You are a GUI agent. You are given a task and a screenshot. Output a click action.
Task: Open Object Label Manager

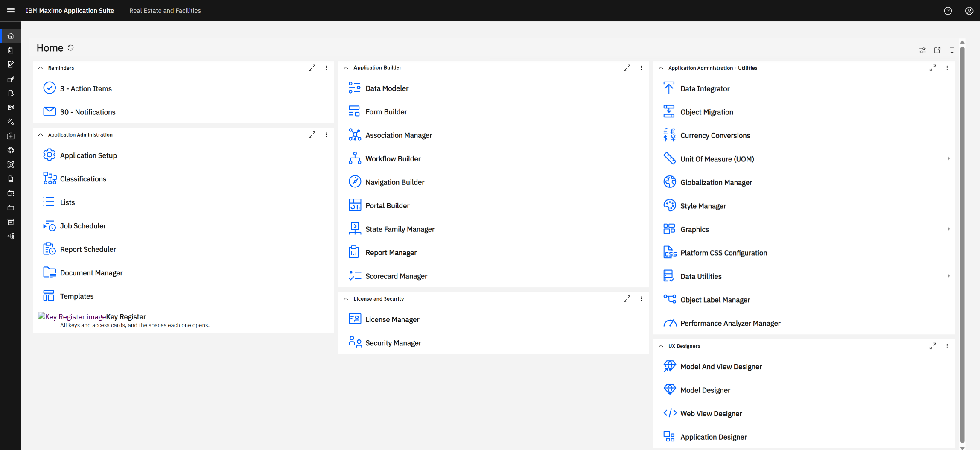coord(715,300)
